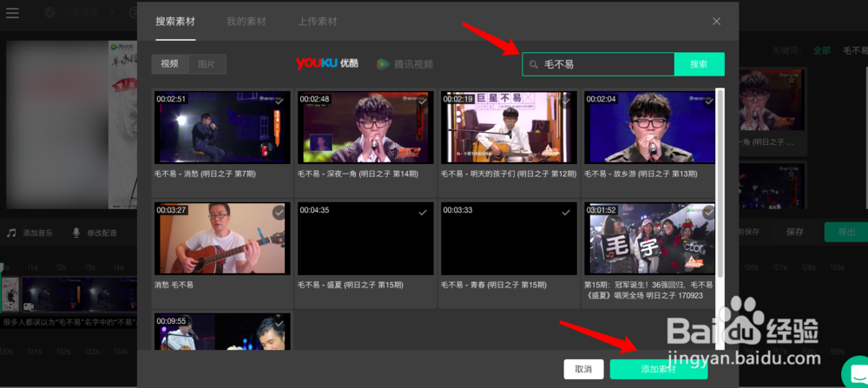
Task: Tick the checkmark on 故乡游 video
Action: pos(708,102)
